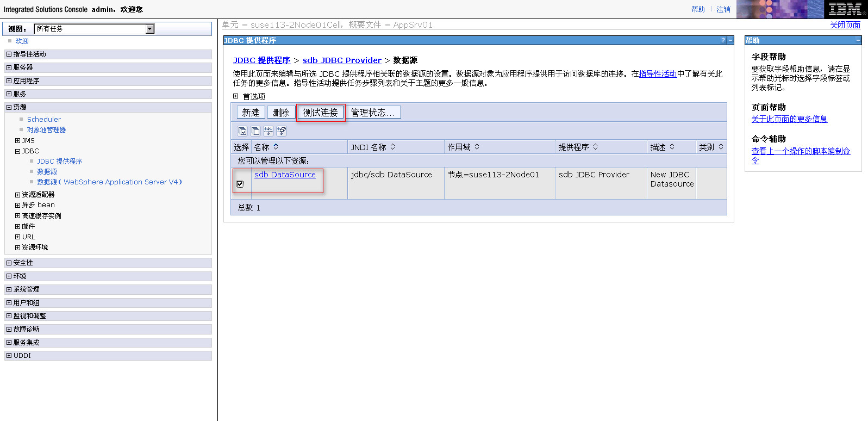Open 查看上一个操作的脚本编制命令 link

coord(801,156)
